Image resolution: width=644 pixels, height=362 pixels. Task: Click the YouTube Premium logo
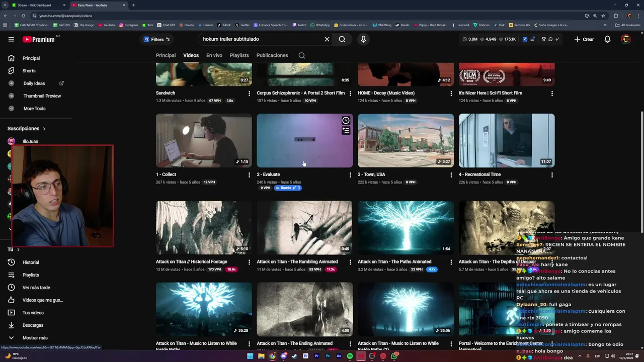39,39
